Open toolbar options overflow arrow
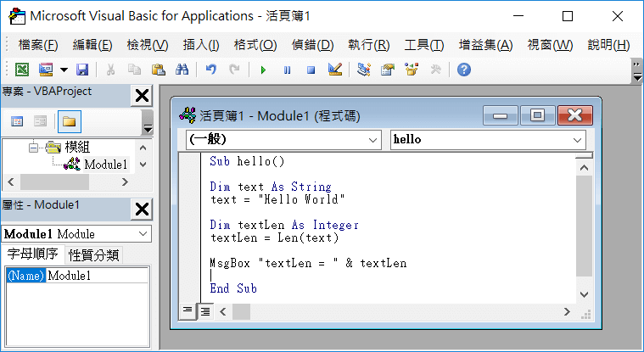 [637, 70]
